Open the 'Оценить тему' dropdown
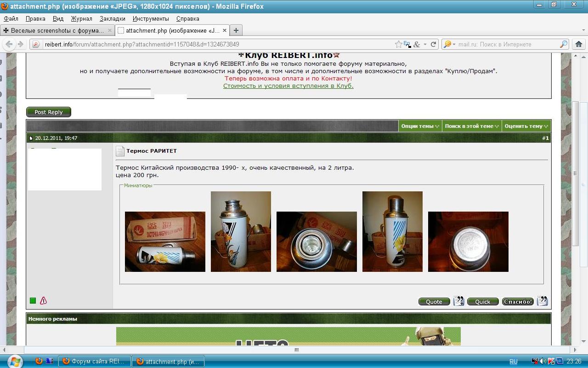The width and height of the screenshot is (588, 368). click(526, 126)
